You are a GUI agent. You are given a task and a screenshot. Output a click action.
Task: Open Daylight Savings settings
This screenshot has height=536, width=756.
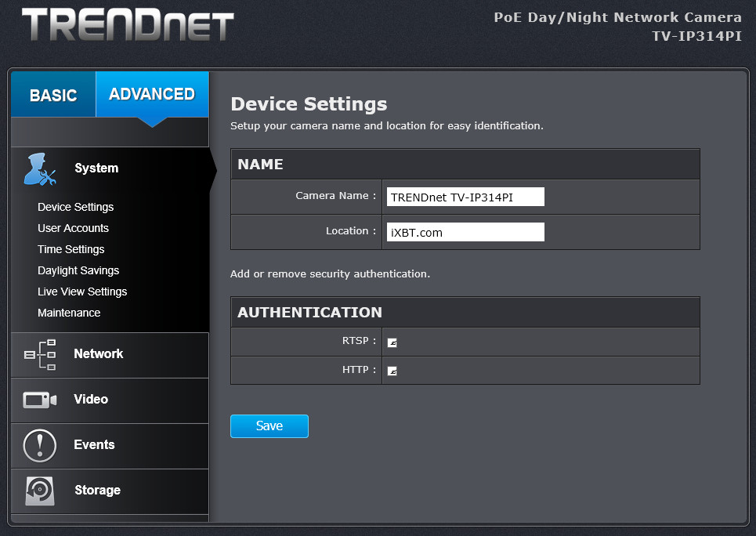[x=78, y=270]
